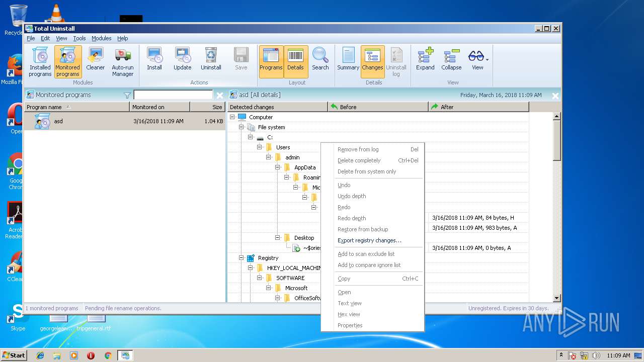Image resolution: width=644 pixels, height=362 pixels.
Task: Open the Auto-run Manager module
Action: pos(123,62)
